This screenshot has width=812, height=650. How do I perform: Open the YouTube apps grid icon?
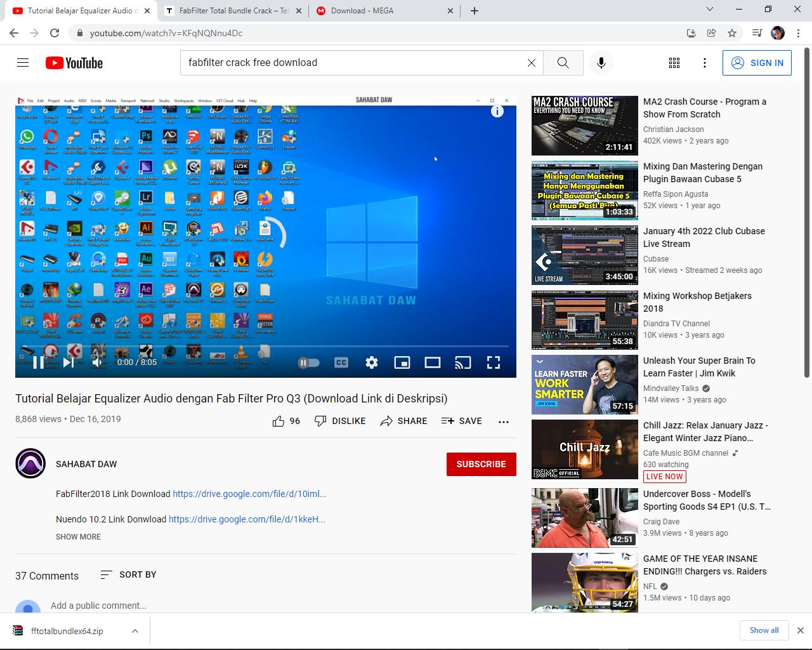click(x=674, y=63)
